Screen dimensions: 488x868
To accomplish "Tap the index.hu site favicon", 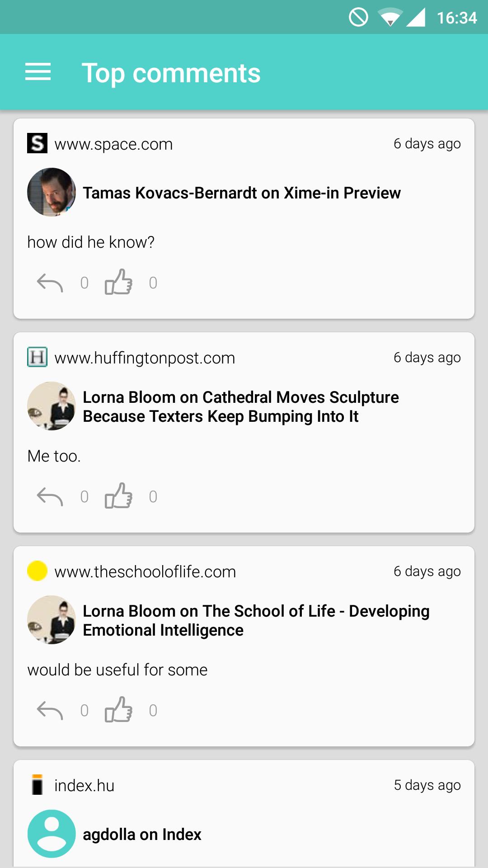I will click(37, 785).
